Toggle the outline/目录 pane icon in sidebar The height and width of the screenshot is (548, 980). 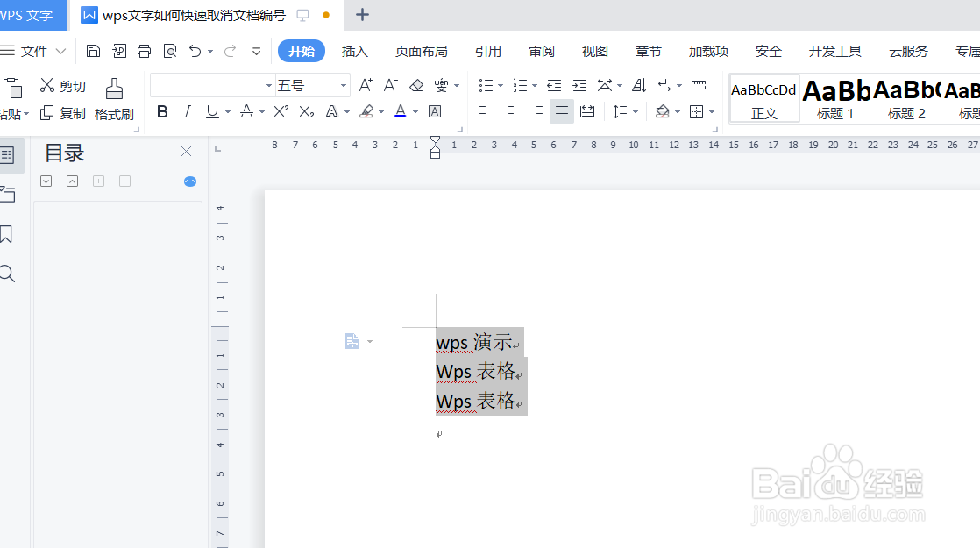pos(8,155)
